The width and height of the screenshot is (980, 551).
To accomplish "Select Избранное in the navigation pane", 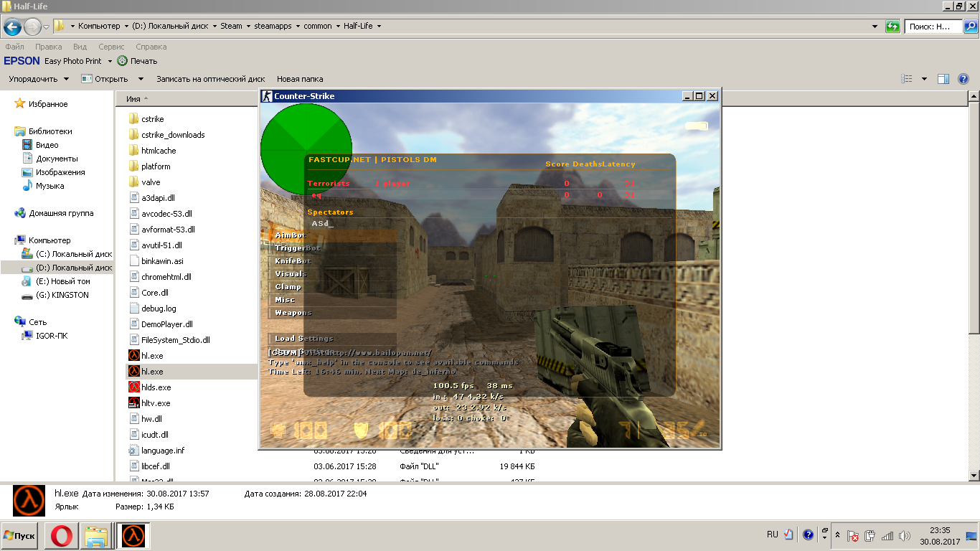I will click(x=48, y=104).
